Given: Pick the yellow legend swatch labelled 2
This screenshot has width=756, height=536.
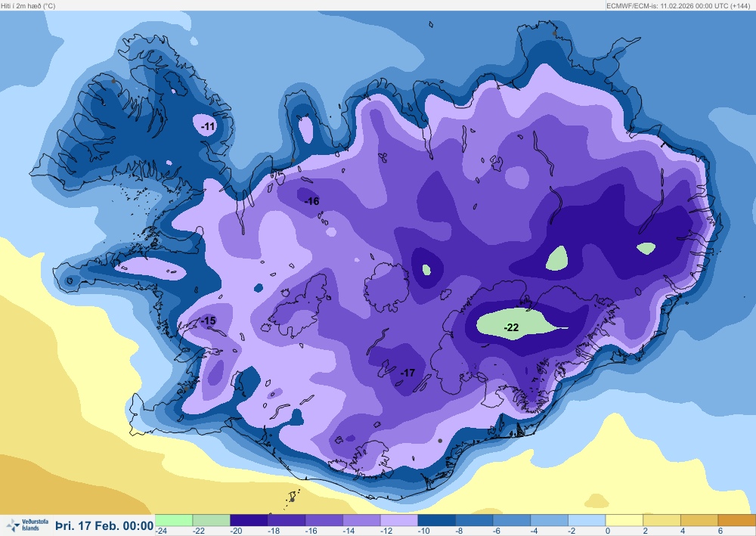Looking at the screenshot, I should (662, 520).
